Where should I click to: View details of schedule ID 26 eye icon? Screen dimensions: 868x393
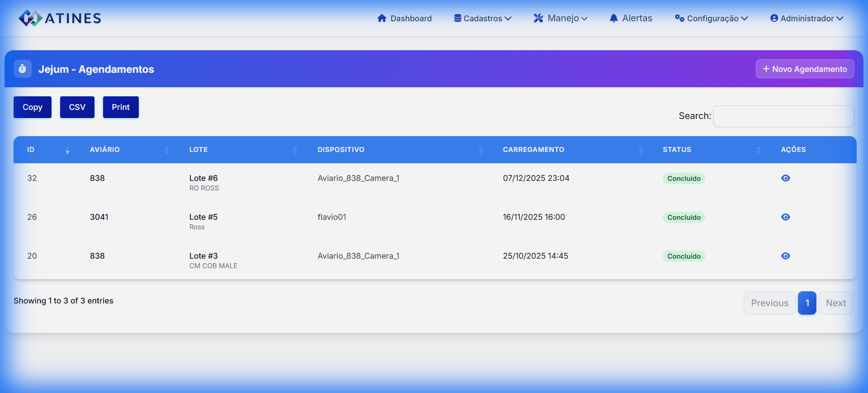click(785, 217)
